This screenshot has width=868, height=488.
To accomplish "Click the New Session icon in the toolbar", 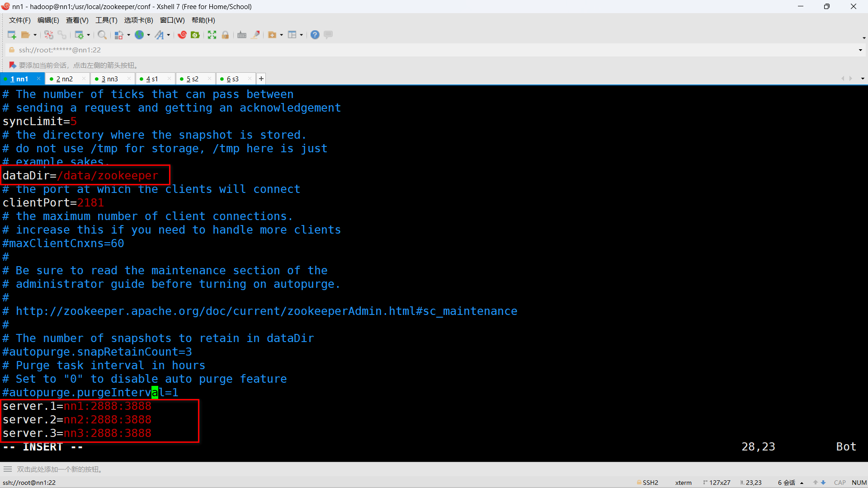I will tap(12, 35).
